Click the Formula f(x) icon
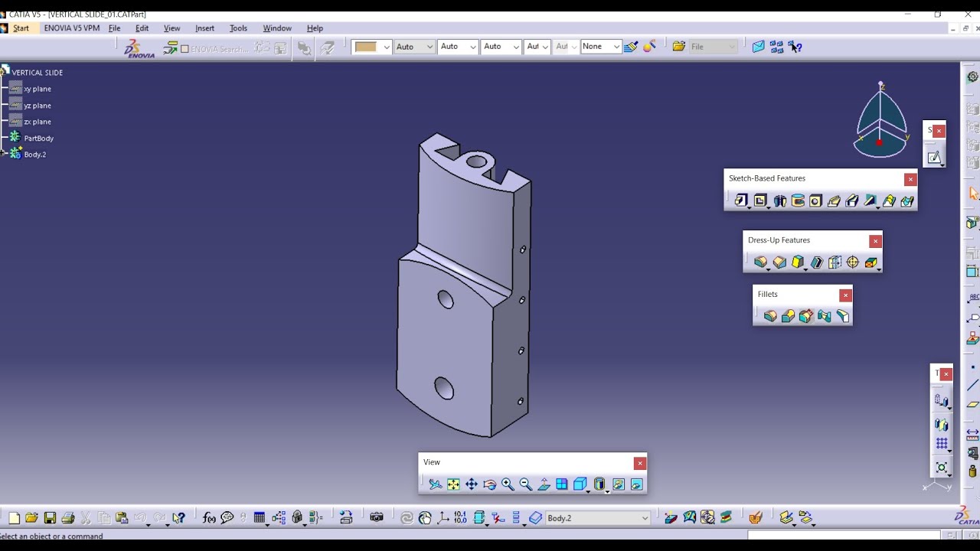 tap(209, 518)
